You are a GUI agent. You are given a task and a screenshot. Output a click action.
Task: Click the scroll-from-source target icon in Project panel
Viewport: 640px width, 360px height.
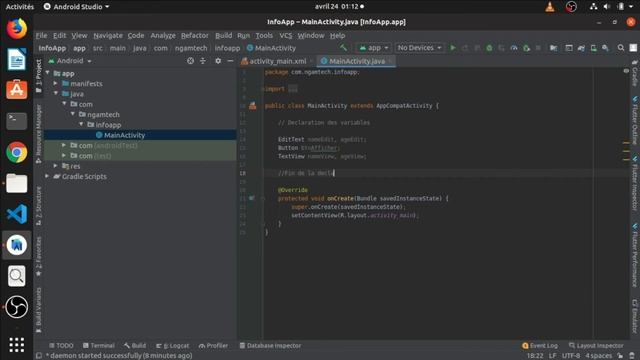(x=190, y=61)
